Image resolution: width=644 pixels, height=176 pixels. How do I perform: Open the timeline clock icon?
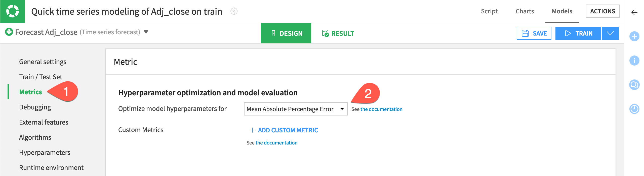click(634, 109)
